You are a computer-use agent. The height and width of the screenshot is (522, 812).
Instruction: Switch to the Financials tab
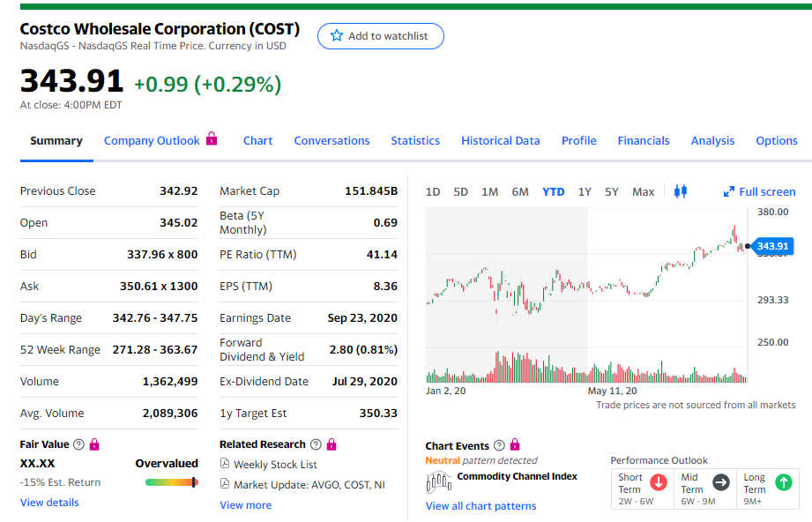(644, 140)
